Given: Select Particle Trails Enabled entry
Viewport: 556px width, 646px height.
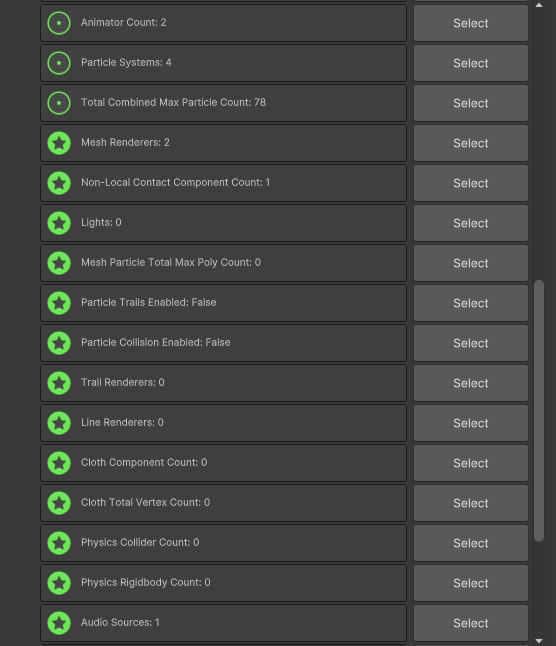Looking at the screenshot, I should pos(471,303).
